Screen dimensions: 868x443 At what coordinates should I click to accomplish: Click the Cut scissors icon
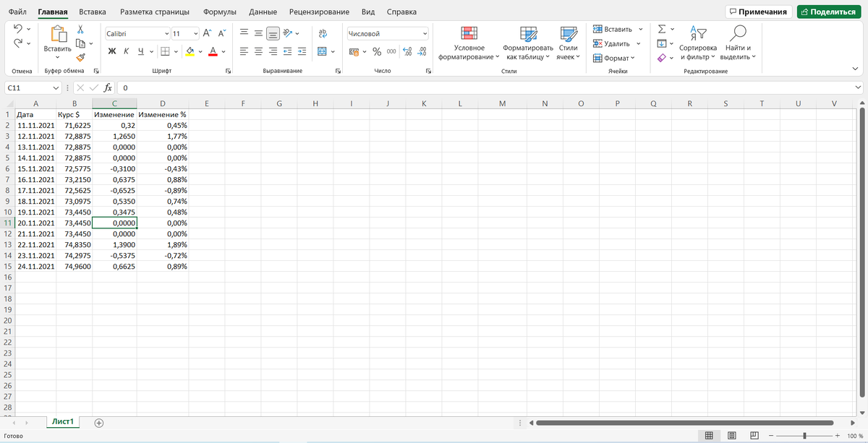pos(81,30)
